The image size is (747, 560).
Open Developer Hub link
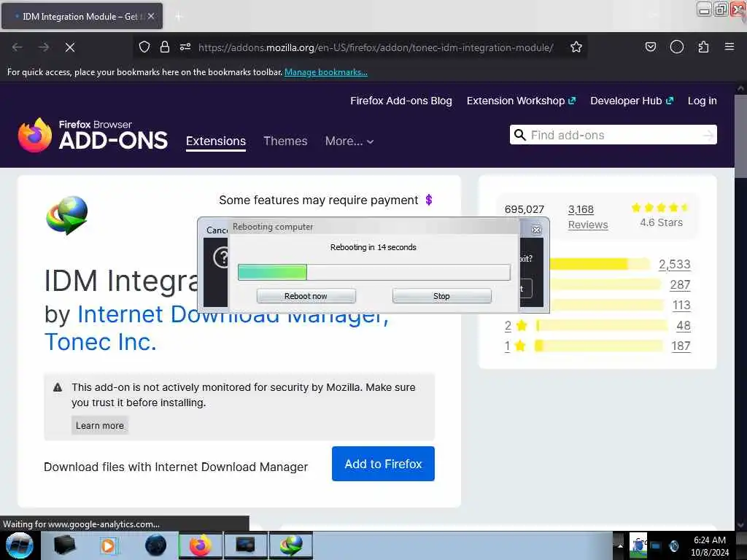[x=632, y=101]
